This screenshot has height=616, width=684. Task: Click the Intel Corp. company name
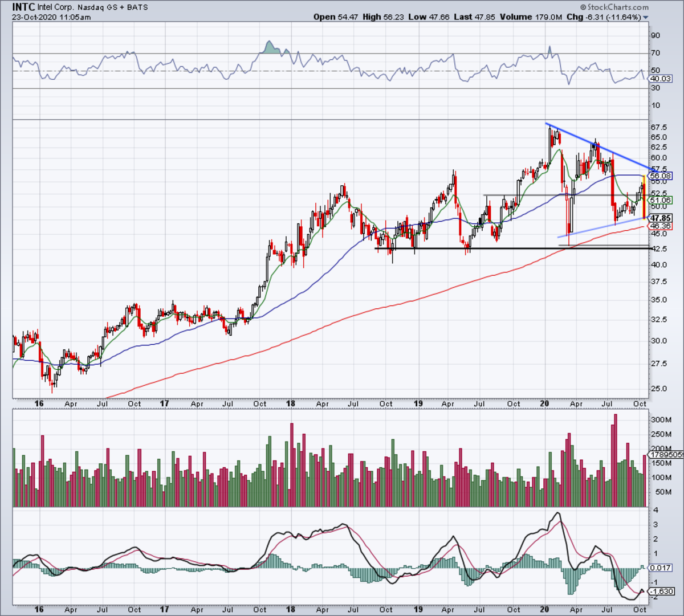click(56, 8)
